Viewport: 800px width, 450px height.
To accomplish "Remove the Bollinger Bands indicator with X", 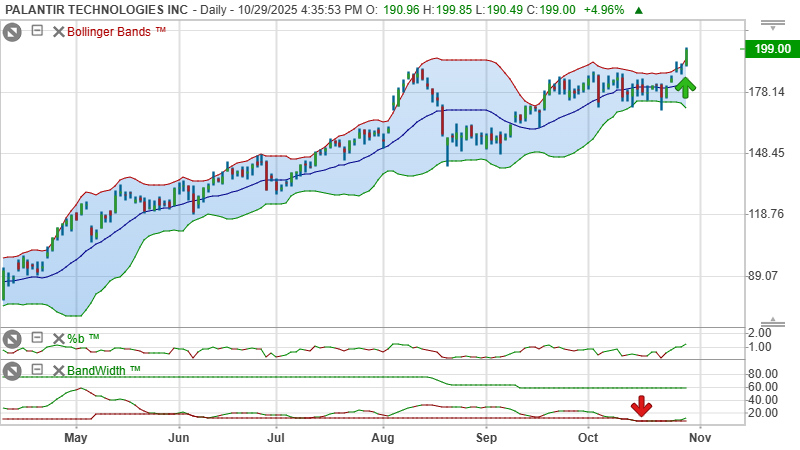I will pyautogui.click(x=58, y=31).
